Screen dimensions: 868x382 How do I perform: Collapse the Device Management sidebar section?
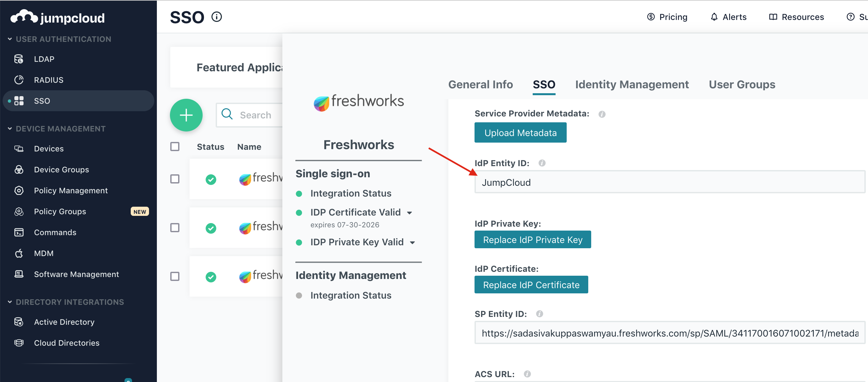coord(10,129)
